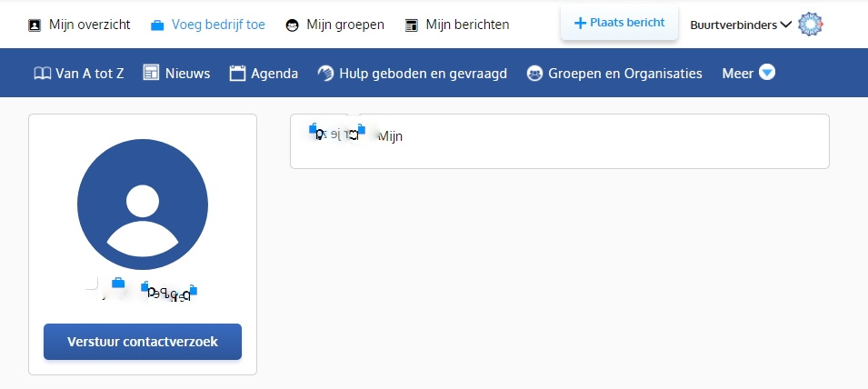Click the Voeg bedrijf toe link text
This screenshot has height=389, width=868.
click(x=218, y=25)
